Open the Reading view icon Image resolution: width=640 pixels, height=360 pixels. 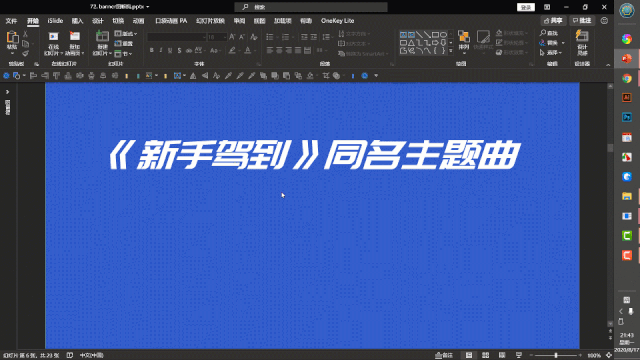(502, 355)
